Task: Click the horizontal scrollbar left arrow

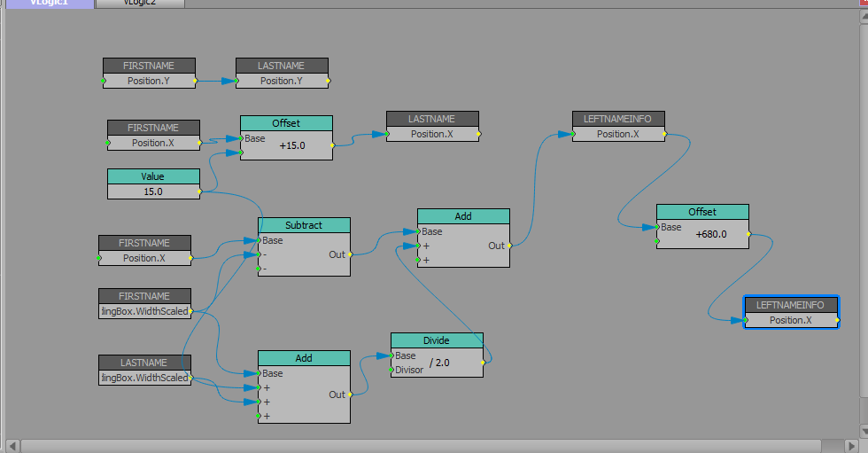Action: (x=12, y=446)
